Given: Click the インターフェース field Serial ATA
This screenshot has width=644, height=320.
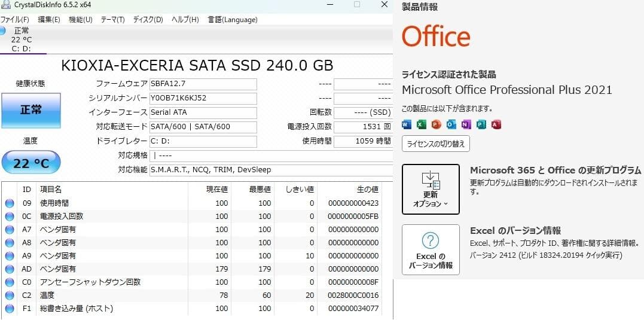Looking at the screenshot, I should [x=203, y=112].
